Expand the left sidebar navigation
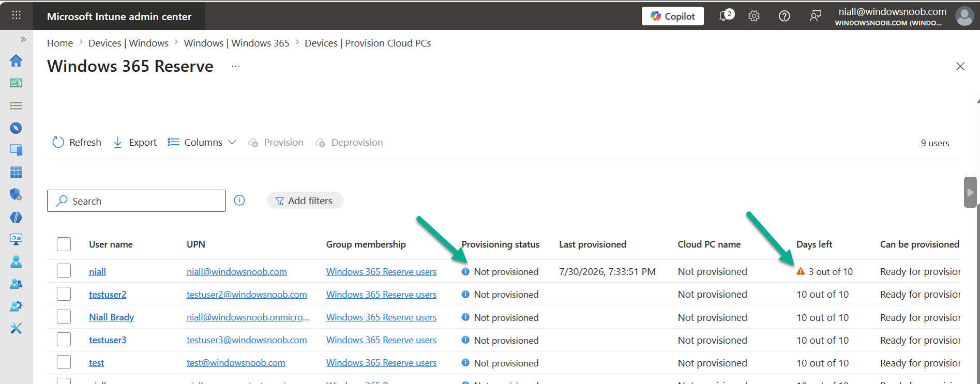The image size is (980, 384). tap(23, 39)
